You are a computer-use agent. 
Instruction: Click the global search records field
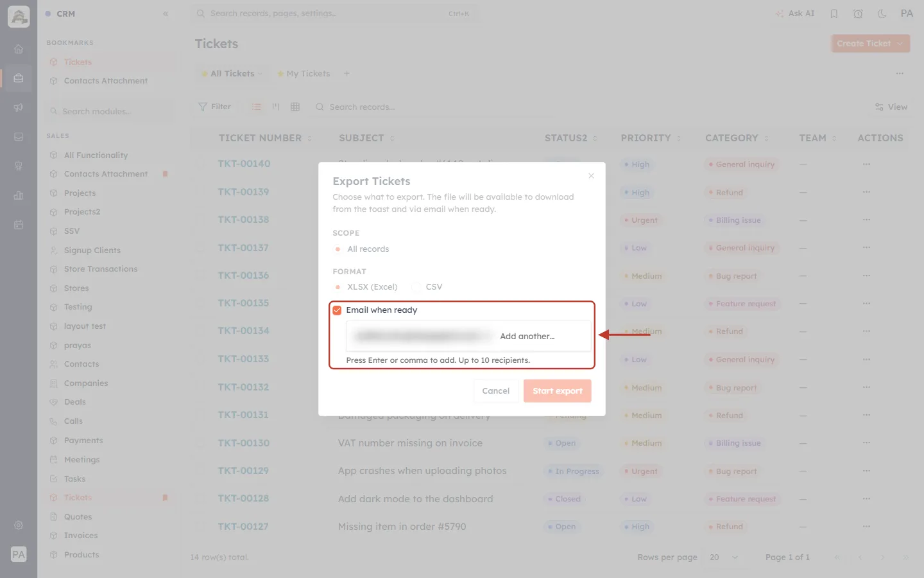click(334, 13)
